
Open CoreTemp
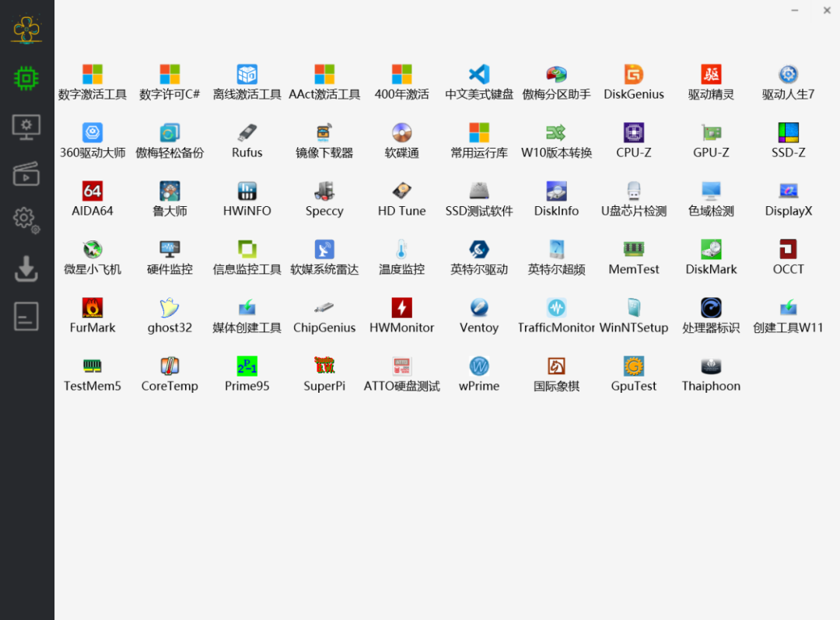coord(170,375)
